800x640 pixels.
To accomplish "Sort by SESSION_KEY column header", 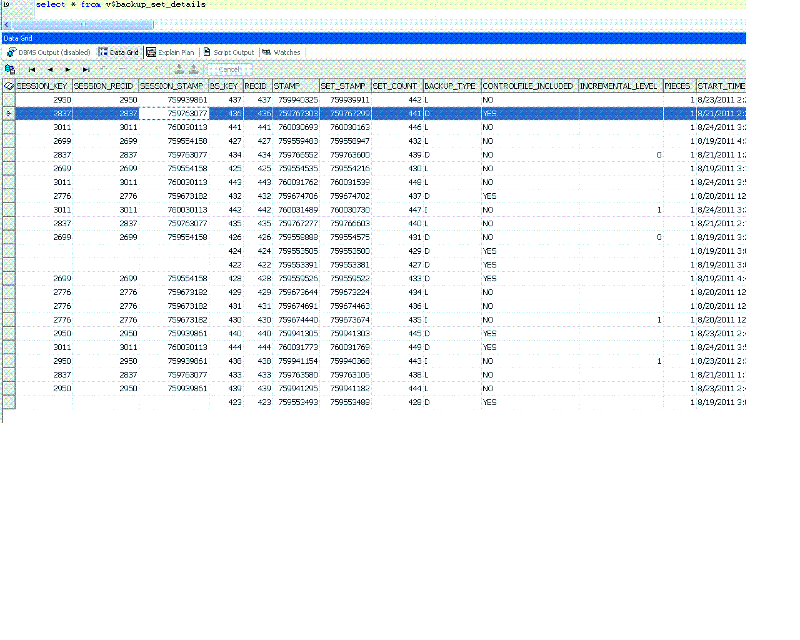I will point(41,87).
